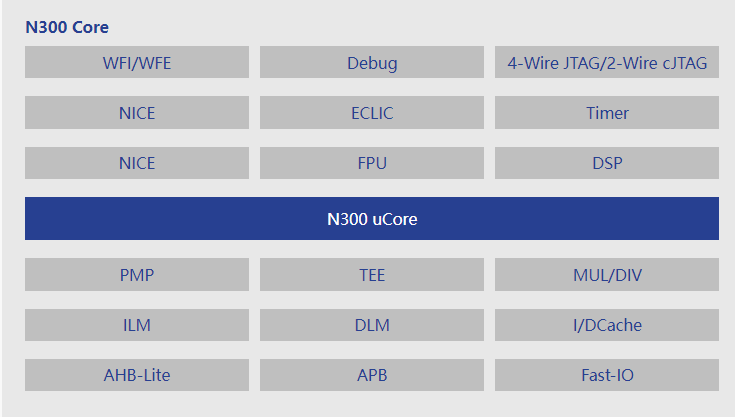Click the WFI/WFE block
The height and width of the screenshot is (417, 735).
[137, 62]
